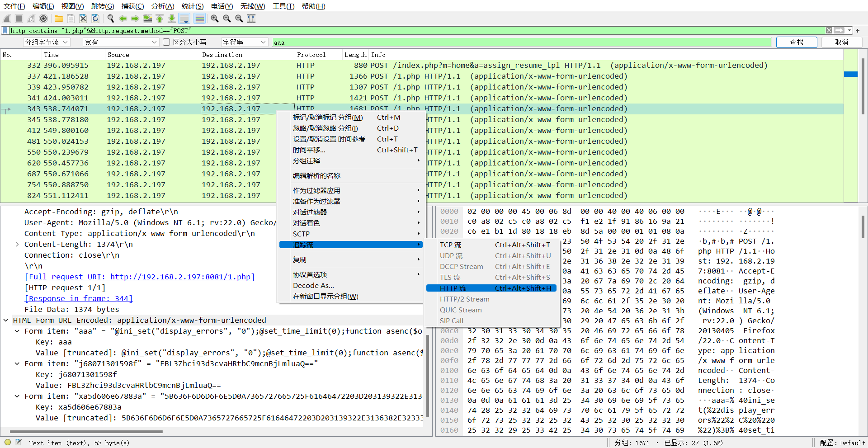868x448 pixels.
Task: Clear the display filter X icon
Action: point(829,30)
